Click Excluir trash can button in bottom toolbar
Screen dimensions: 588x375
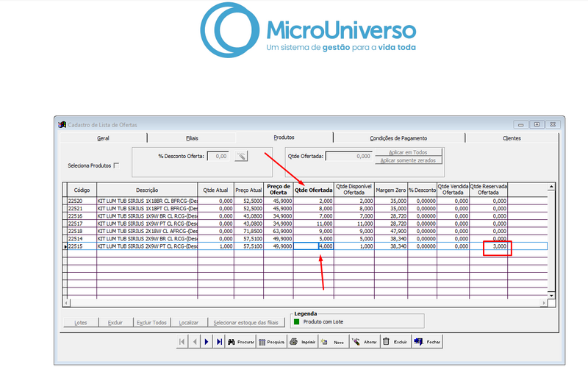click(x=395, y=342)
